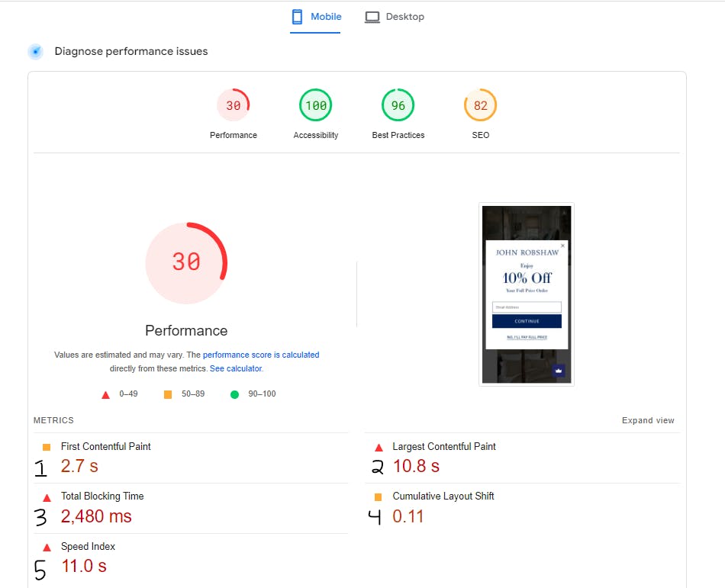Click the red triangle beside Speed Index
The image size is (725, 588).
[x=47, y=548]
